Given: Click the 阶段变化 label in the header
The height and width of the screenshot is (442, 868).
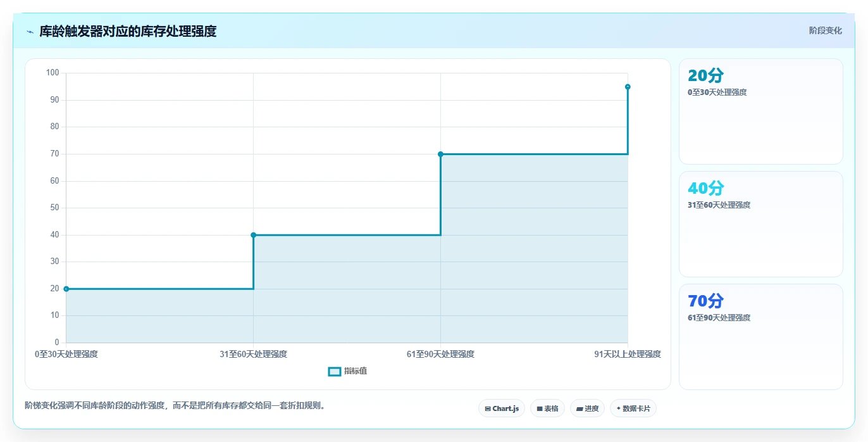Looking at the screenshot, I should tap(825, 30).
